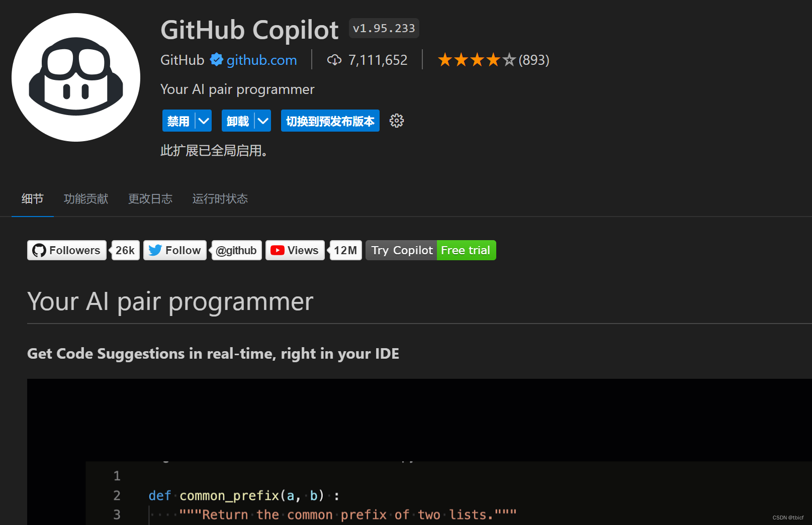Click the 'Your AI pair programmer' tagline under publisher
This screenshot has height=525, width=812.
pyautogui.click(x=237, y=89)
